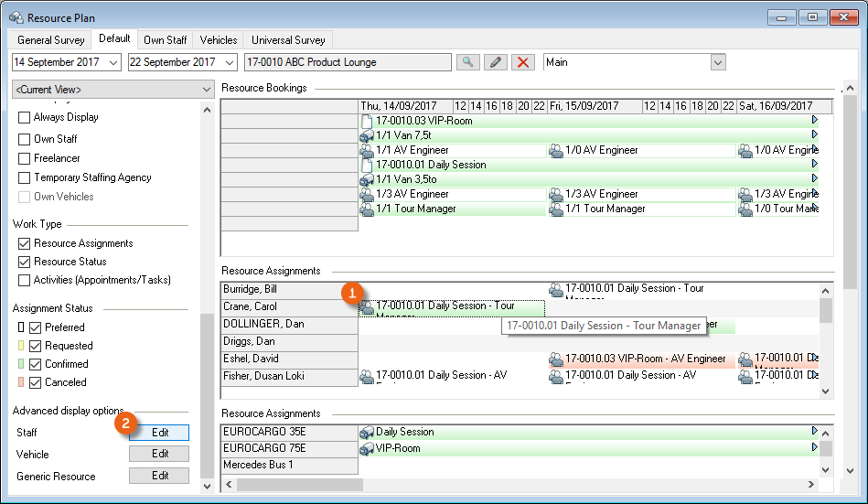Click the blue arrow at end of VIP-Room booking row
Image resolution: width=868 pixels, height=504 pixels.
[814, 121]
